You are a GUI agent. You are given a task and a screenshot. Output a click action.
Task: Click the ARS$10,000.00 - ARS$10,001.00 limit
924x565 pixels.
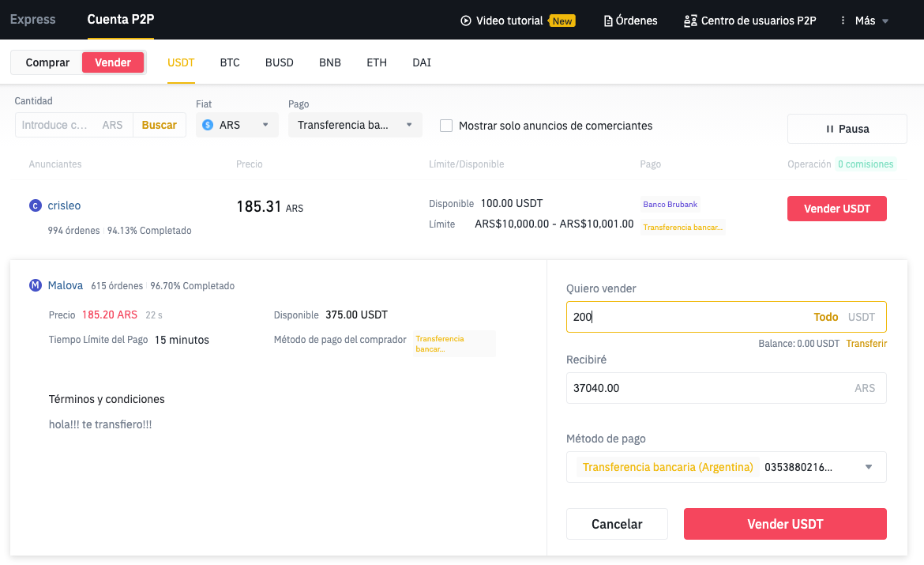pos(554,224)
